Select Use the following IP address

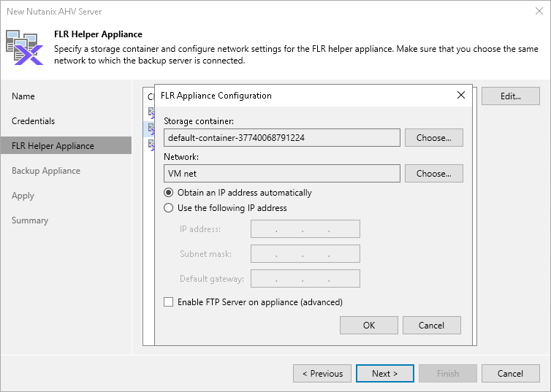169,208
